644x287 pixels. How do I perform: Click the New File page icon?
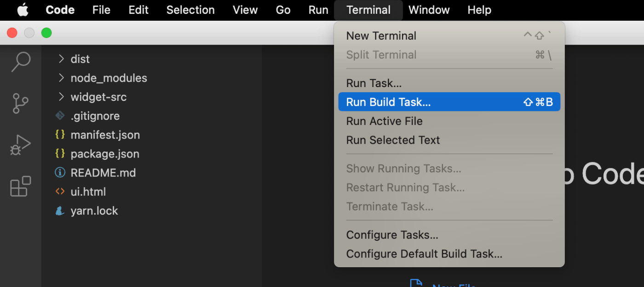coord(416,283)
